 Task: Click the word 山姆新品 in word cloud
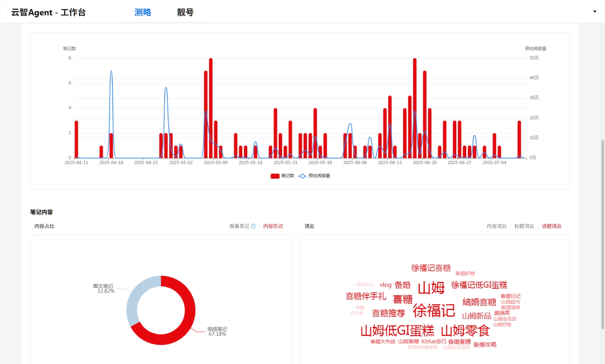[x=476, y=316]
